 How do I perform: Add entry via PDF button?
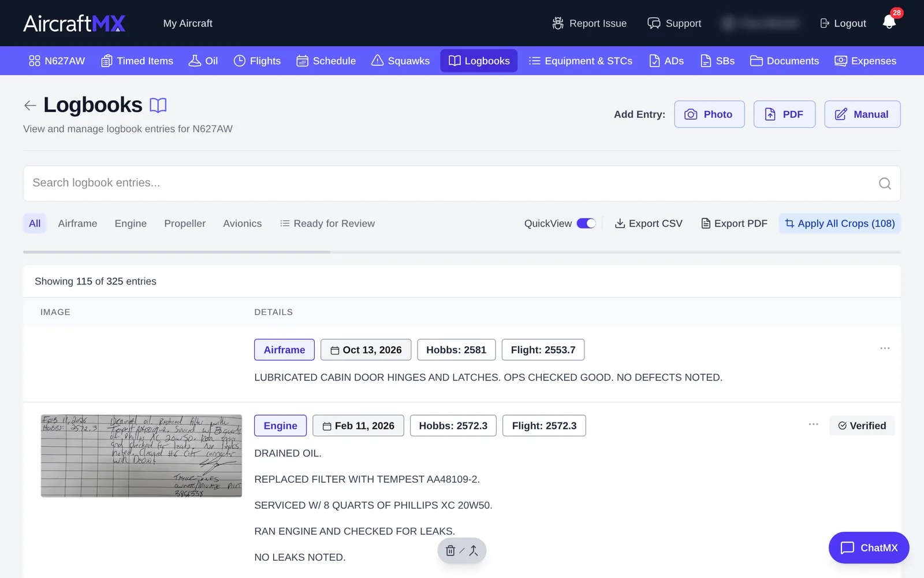[x=784, y=114]
